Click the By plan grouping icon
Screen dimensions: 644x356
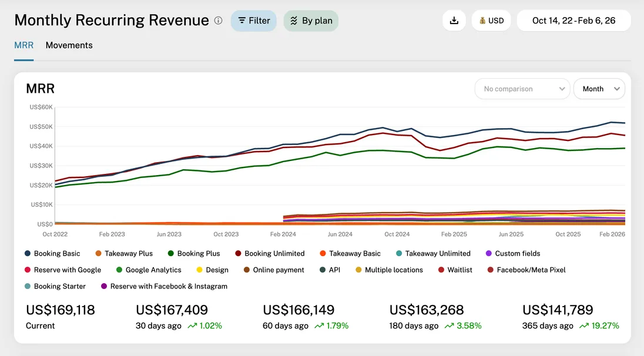point(294,21)
